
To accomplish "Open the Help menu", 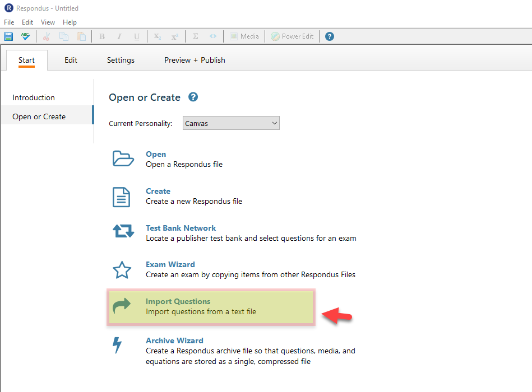I will click(70, 22).
